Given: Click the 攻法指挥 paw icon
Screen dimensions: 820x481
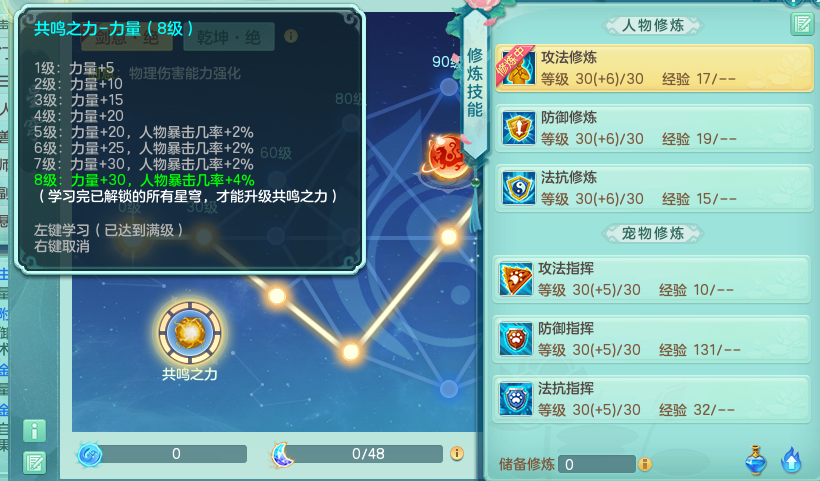Looking at the screenshot, I should pyautogui.click(x=516, y=279).
